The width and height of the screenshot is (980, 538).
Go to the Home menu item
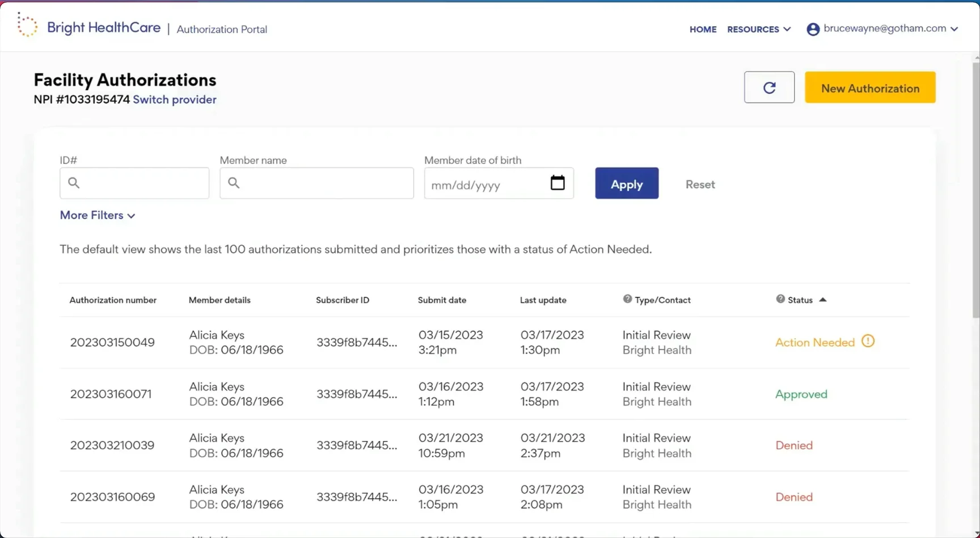pos(703,29)
